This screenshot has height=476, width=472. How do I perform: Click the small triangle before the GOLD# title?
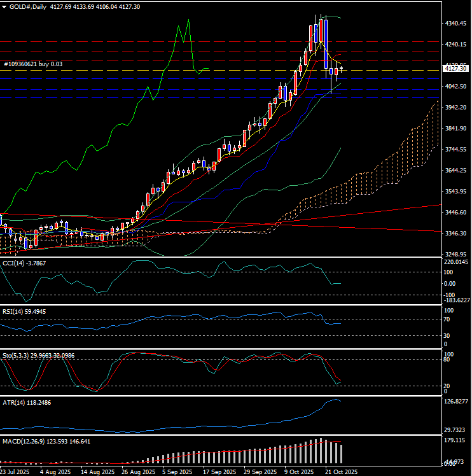click(4, 6)
